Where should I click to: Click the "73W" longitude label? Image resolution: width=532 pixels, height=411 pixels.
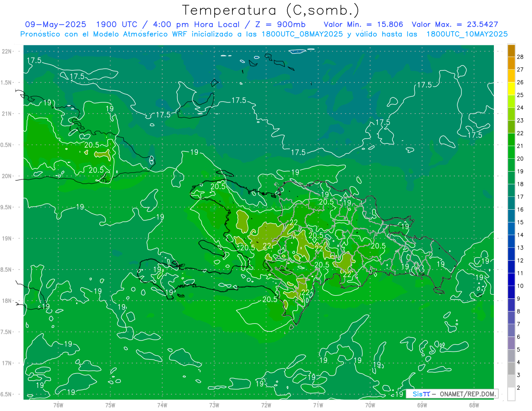[214, 405]
